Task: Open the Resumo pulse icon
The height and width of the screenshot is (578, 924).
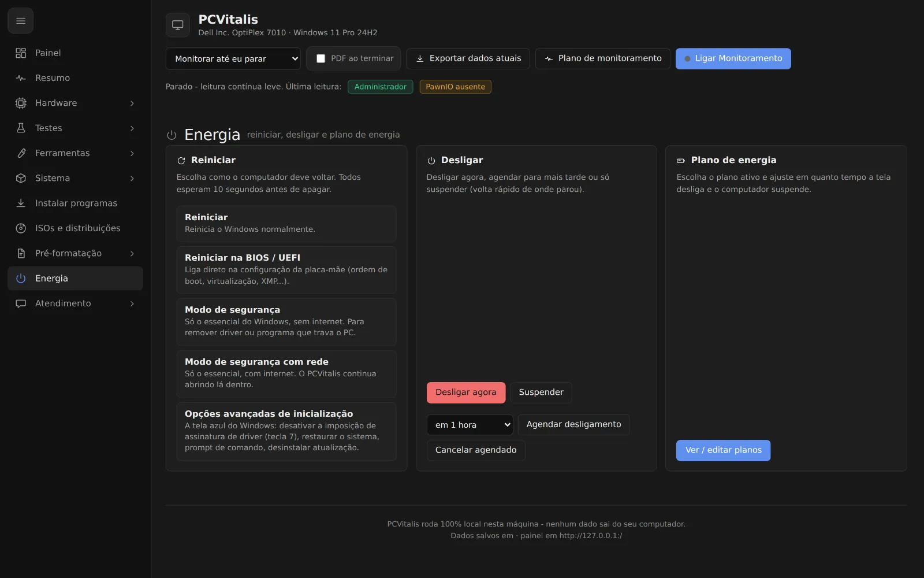Action: click(x=21, y=78)
